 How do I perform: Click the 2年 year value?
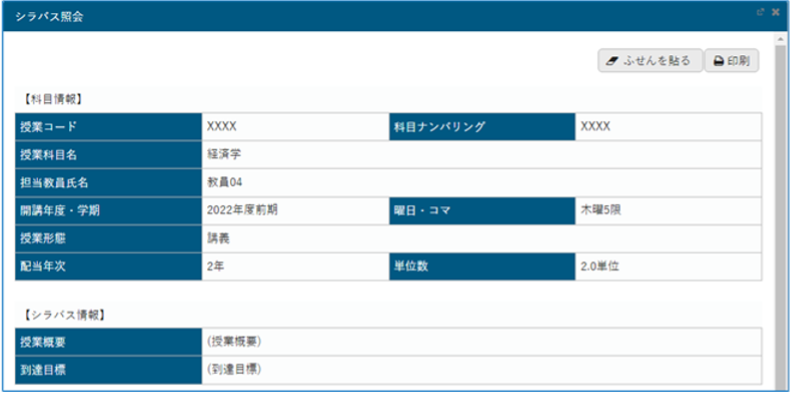215,266
